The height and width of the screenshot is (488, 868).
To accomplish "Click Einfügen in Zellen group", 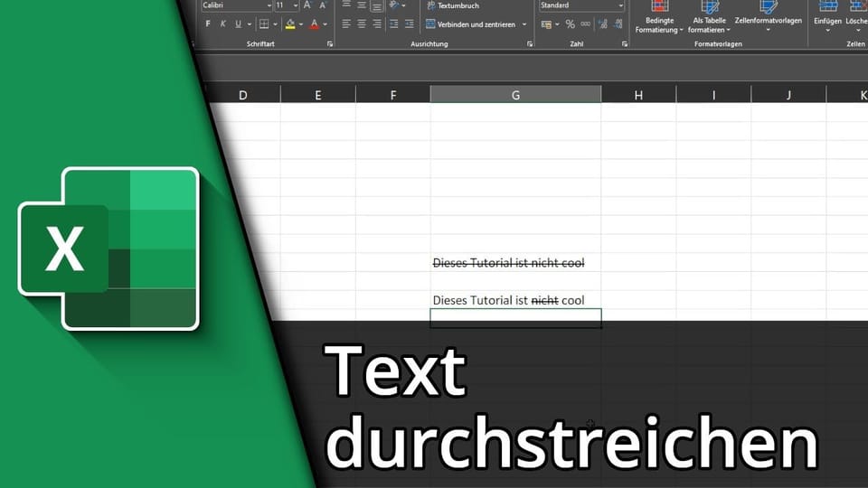I will click(827, 16).
